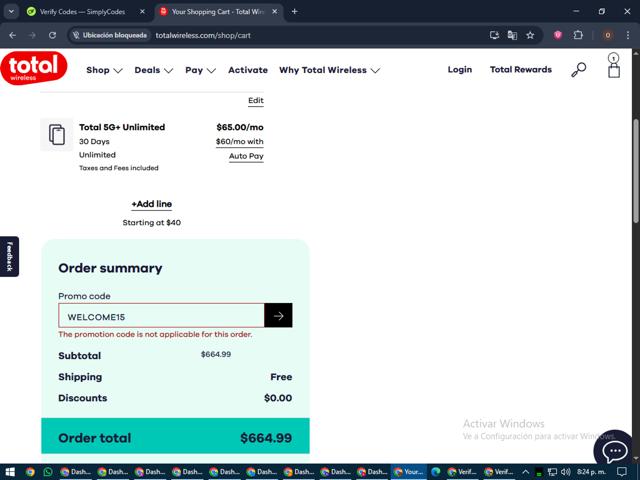Click the +Add line link
640x480 pixels.
(151, 204)
